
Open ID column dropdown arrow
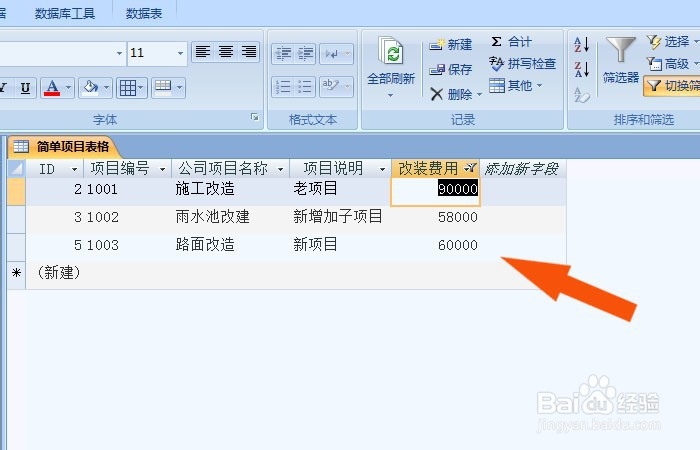[x=75, y=169]
